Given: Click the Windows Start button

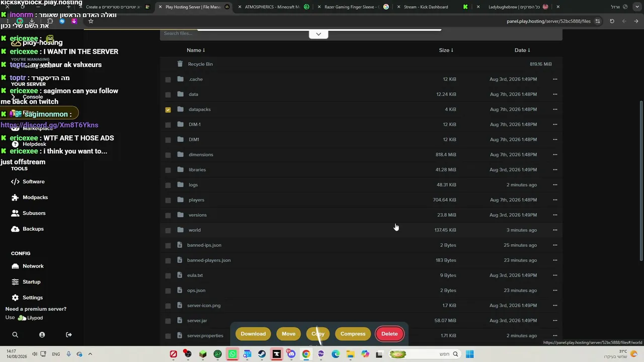Looking at the screenshot, I should click(x=469, y=354).
